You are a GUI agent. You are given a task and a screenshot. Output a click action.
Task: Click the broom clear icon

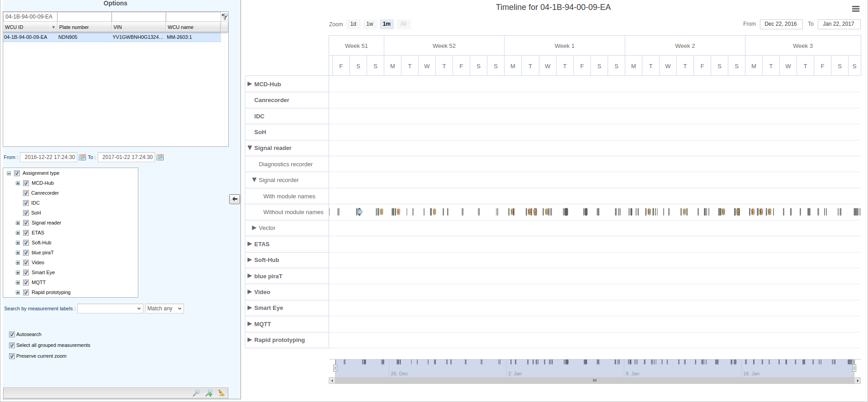click(221, 393)
